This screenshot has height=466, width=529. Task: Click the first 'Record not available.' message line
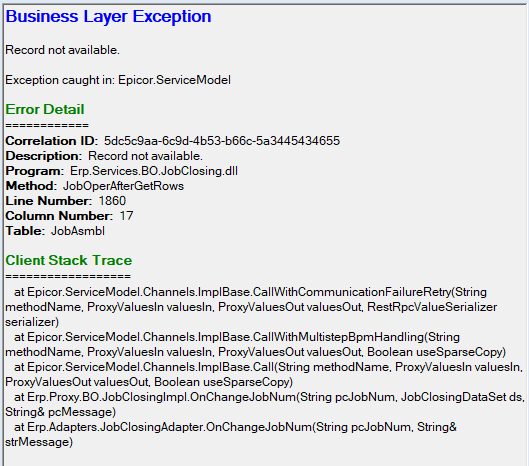pos(62,50)
